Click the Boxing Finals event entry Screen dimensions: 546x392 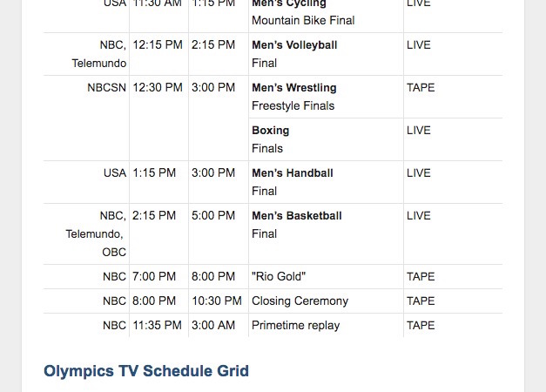click(271, 139)
